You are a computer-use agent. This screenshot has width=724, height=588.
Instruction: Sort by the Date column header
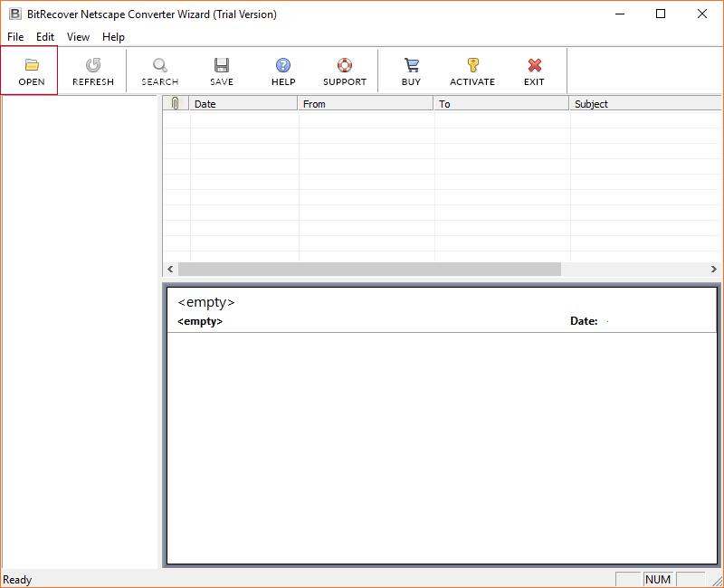coord(243,103)
